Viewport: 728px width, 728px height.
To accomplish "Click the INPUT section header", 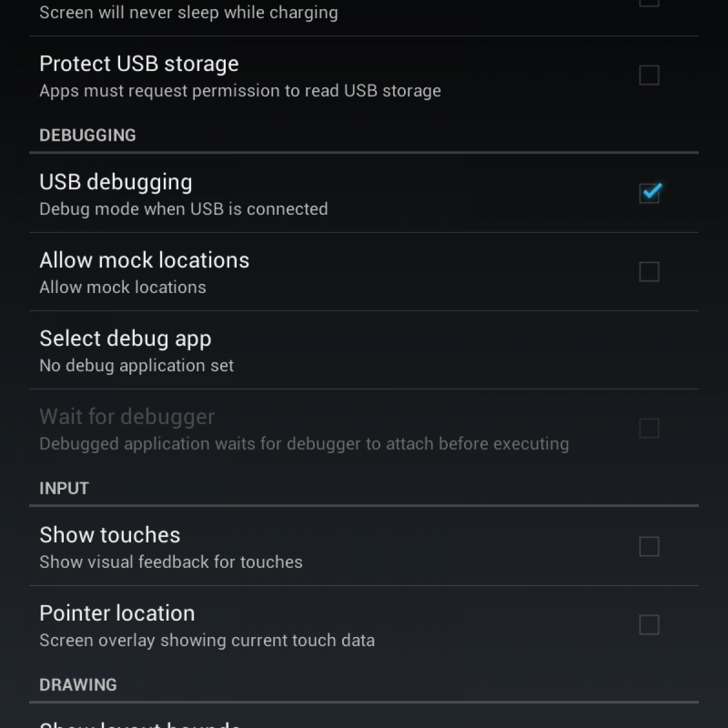I will (x=64, y=488).
